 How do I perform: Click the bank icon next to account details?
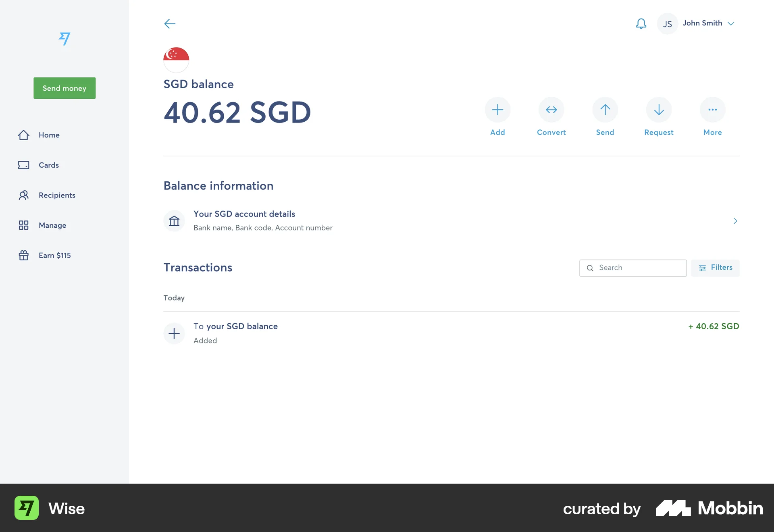pos(174,221)
